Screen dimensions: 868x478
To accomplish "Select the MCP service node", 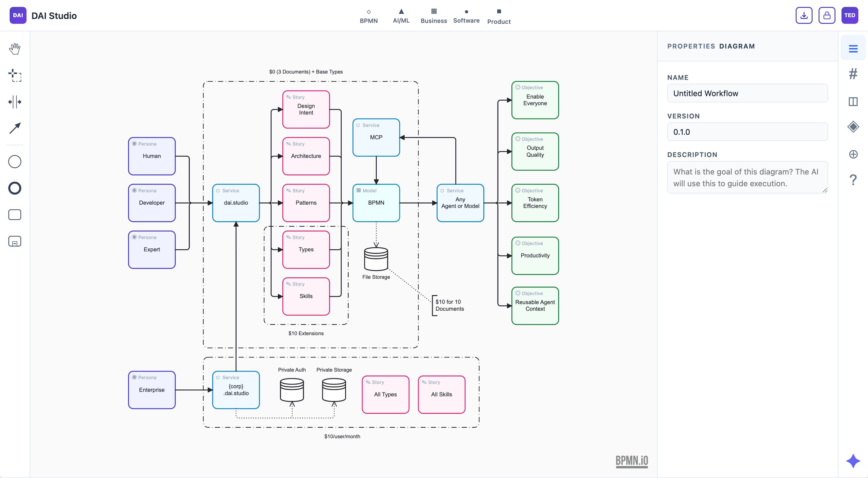I will (376, 137).
